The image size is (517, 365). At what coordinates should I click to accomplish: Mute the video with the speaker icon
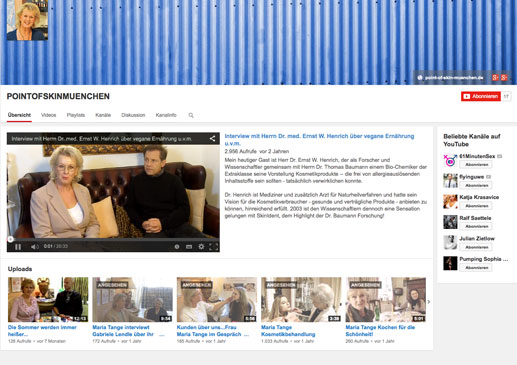[x=34, y=247]
